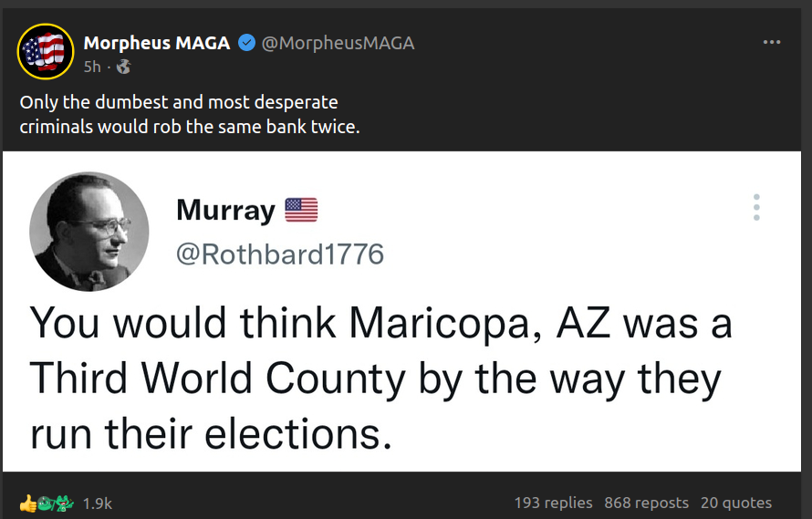Viewport: 812px width, 519px height.
Task: Show the 868 reposts list
Action: [x=646, y=503]
